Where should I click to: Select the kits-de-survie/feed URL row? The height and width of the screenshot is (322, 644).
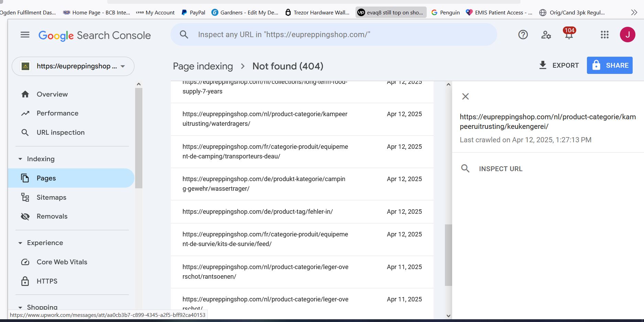point(302,239)
